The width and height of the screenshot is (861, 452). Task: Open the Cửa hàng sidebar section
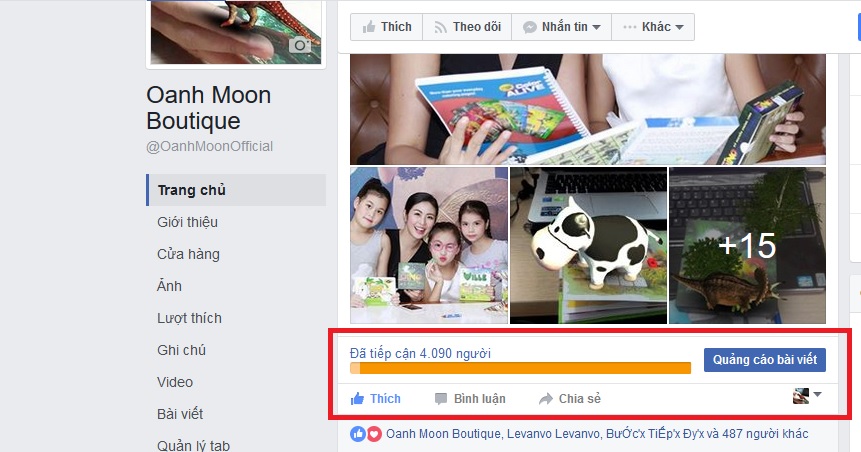188,254
